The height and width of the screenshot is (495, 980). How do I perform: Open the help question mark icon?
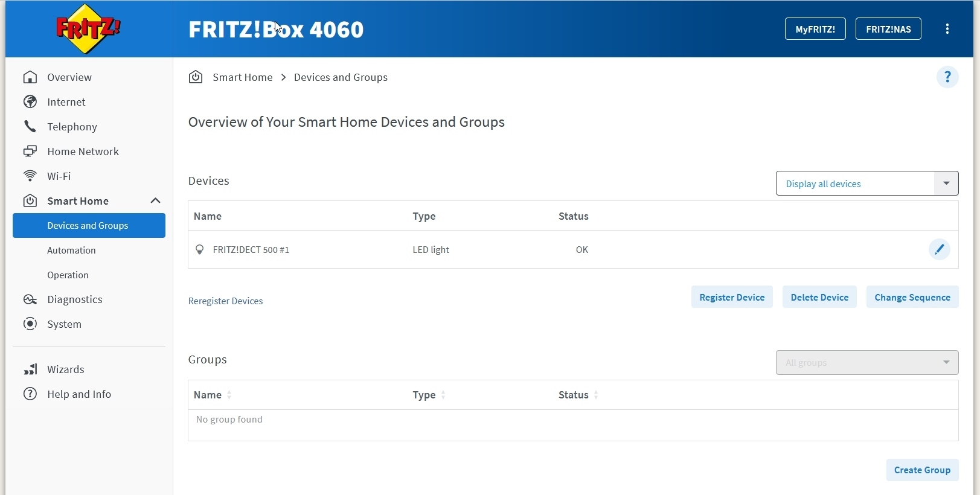[x=947, y=77]
